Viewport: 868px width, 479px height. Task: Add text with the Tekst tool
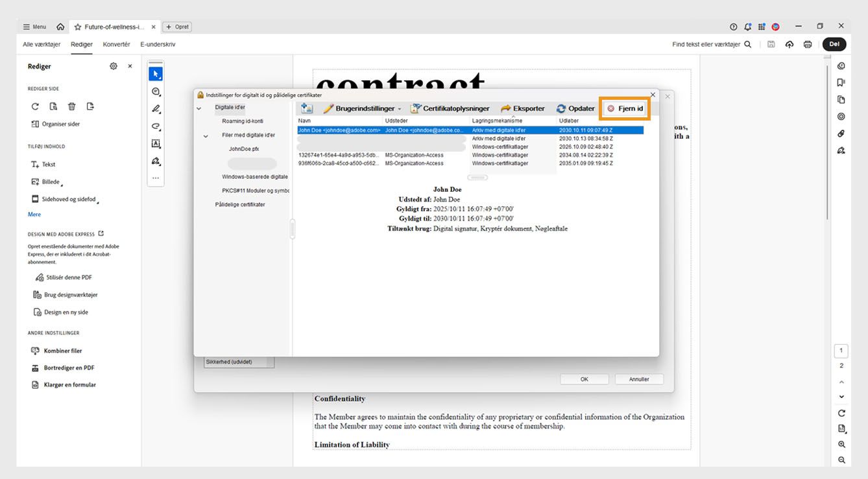point(43,165)
